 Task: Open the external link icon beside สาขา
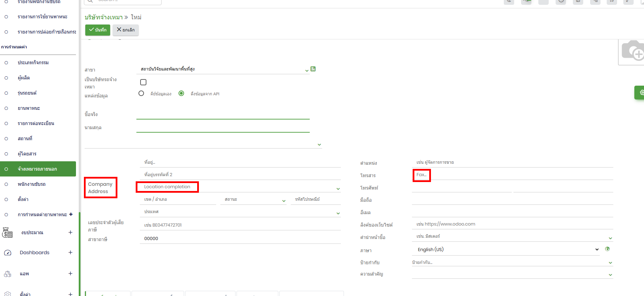[313, 69]
